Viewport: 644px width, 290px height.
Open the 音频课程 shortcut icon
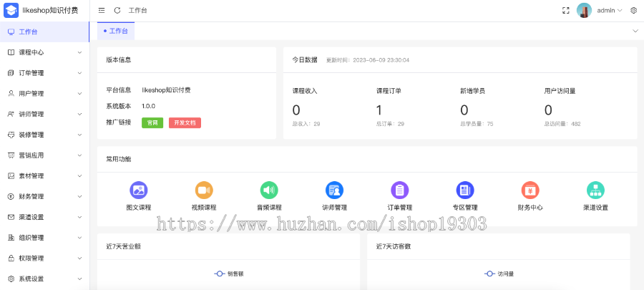tap(269, 190)
